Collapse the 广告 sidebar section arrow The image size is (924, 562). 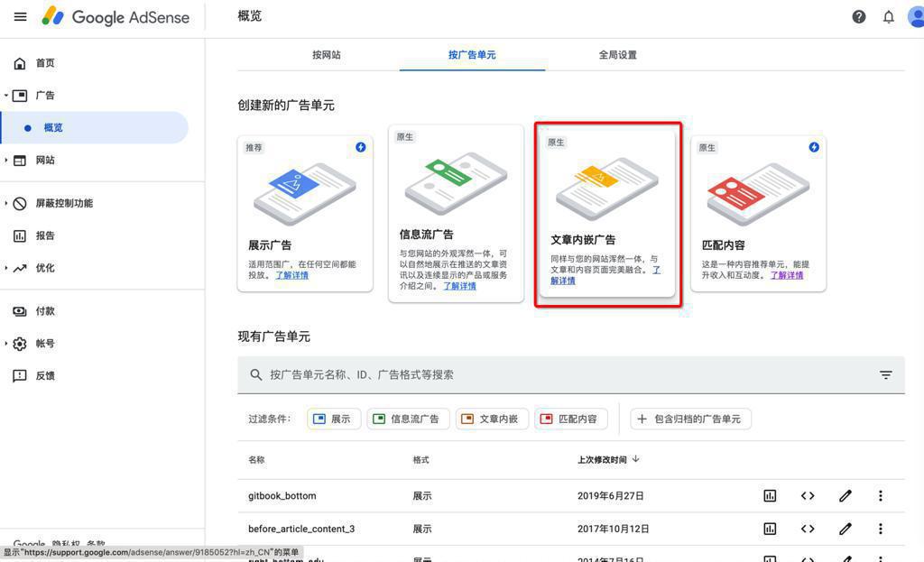tap(6, 96)
